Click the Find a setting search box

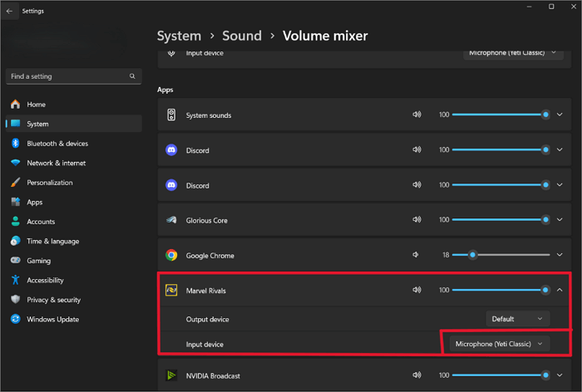point(73,76)
